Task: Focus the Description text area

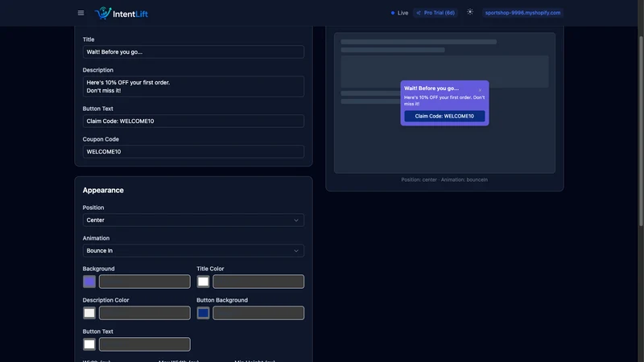Action: pos(193,87)
